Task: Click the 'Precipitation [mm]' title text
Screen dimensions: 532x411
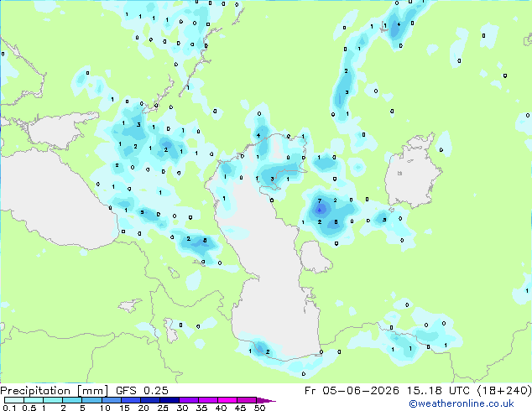Action: click(x=55, y=391)
